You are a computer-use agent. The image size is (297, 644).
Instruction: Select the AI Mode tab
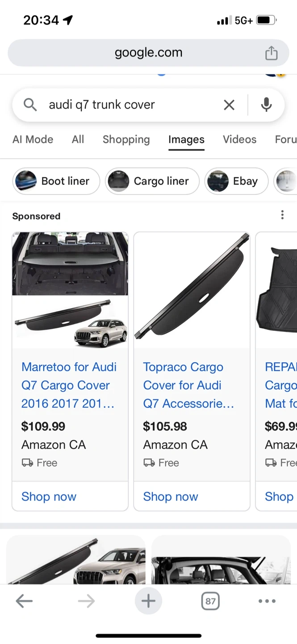pyautogui.click(x=33, y=140)
